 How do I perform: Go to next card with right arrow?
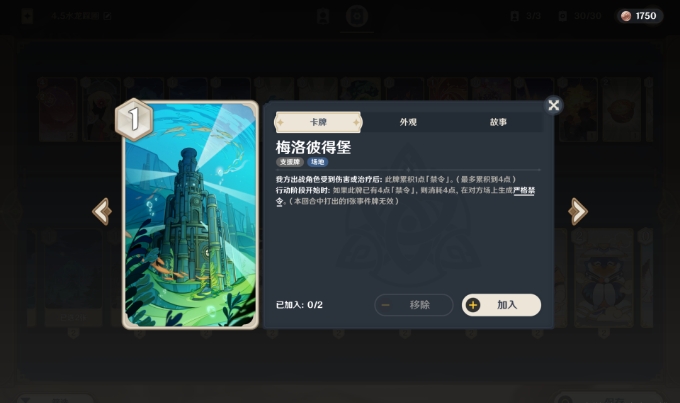coord(578,212)
